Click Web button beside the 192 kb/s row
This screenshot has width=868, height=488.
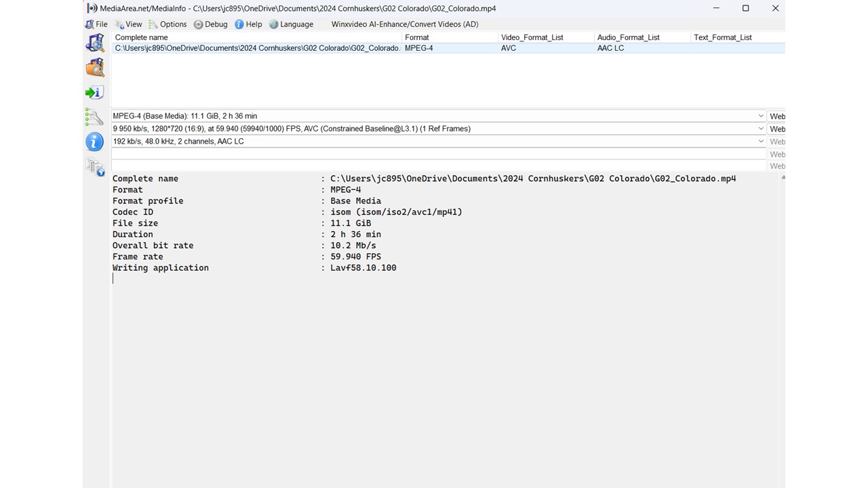776,141
